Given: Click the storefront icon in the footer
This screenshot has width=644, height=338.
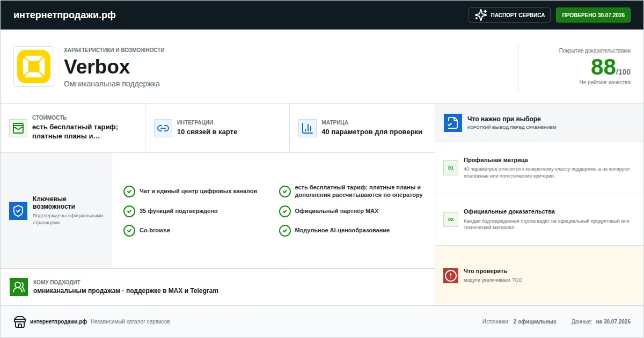Looking at the screenshot, I should pyautogui.click(x=19, y=321).
